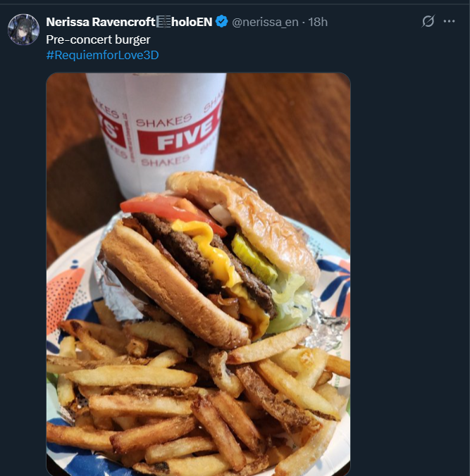This screenshot has height=476, width=470.
Task: Click the @nerissa_en handle
Action: (x=265, y=22)
